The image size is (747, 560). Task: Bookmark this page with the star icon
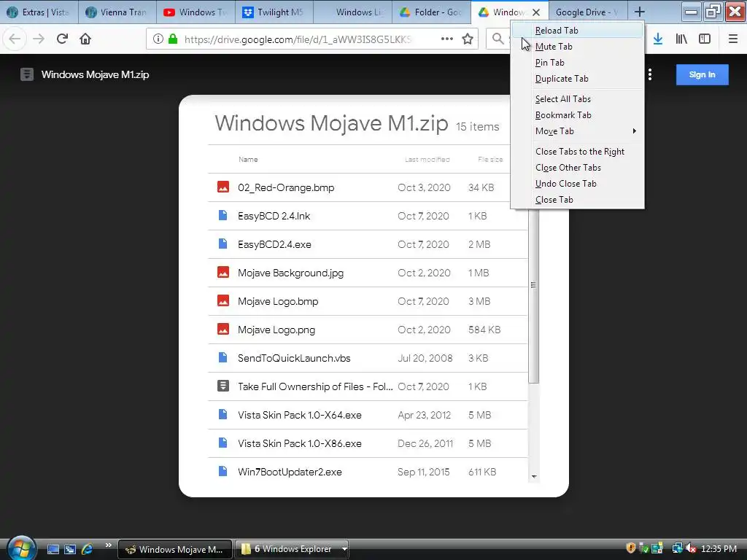click(468, 39)
